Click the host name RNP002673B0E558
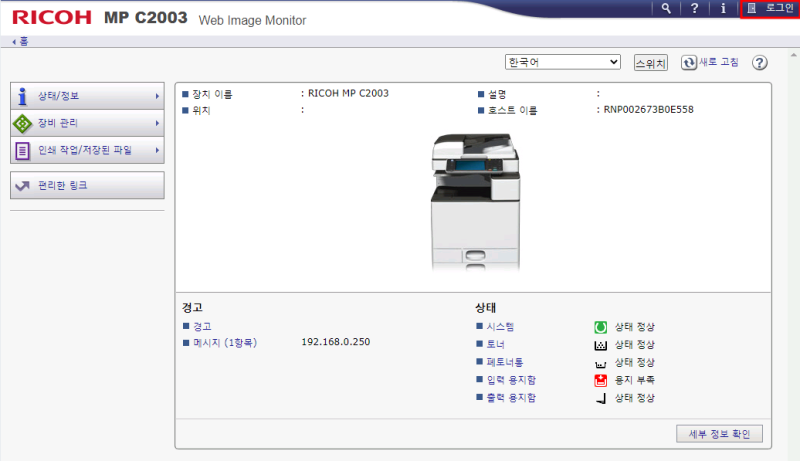The width and height of the screenshot is (800, 461). [x=648, y=109]
